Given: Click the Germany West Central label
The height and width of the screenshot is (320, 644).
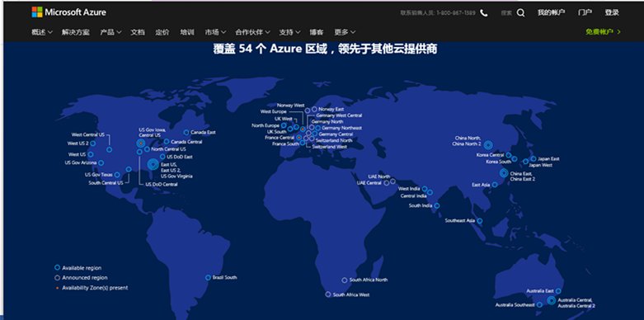Looking at the screenshot, I should point(339,115).
